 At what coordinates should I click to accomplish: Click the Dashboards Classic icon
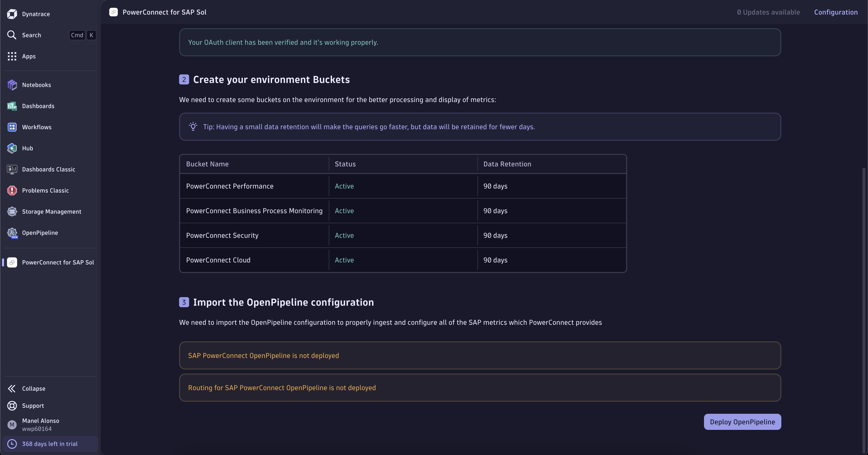[12, 169]
